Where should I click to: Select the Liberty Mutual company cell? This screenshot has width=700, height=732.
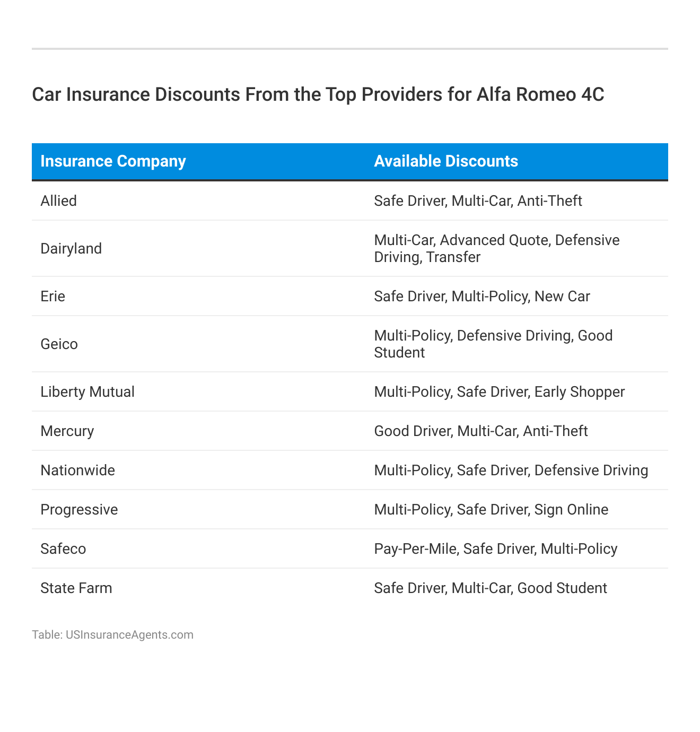pyautogui.click(x=87, y=392)
